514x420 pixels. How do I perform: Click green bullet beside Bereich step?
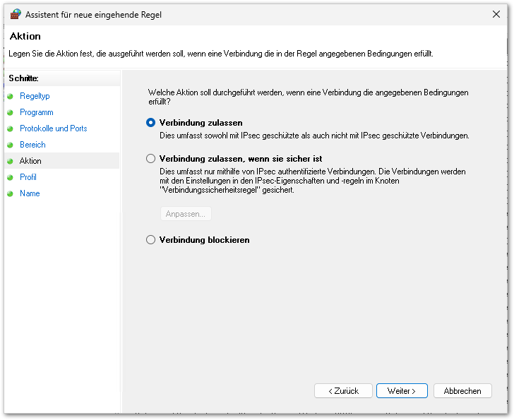(x=10, y=145)
